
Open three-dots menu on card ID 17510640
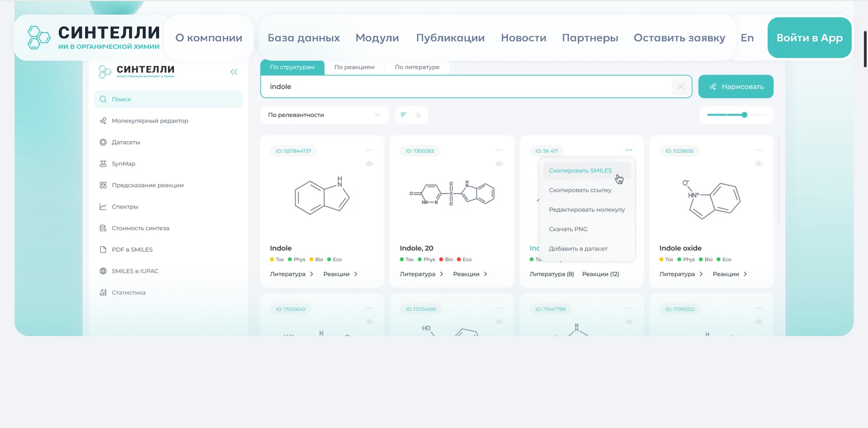tap(369, 308)
